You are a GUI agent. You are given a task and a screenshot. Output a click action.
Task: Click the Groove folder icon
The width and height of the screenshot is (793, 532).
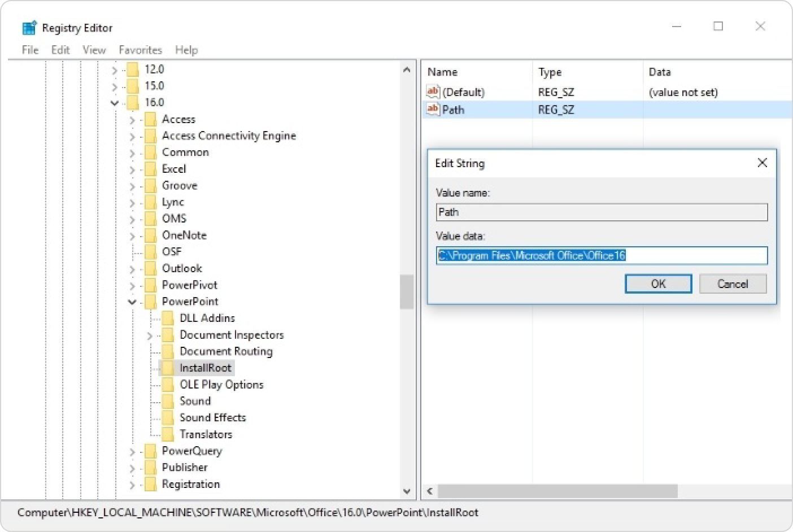[x=150, y=185]
